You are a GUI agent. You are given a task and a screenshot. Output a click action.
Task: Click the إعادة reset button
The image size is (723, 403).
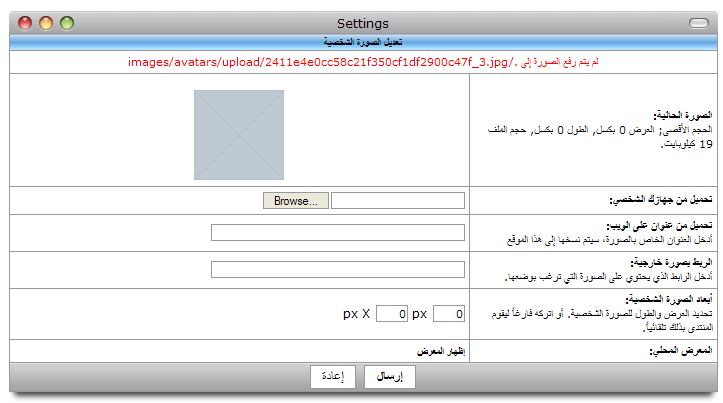(333, 377)
